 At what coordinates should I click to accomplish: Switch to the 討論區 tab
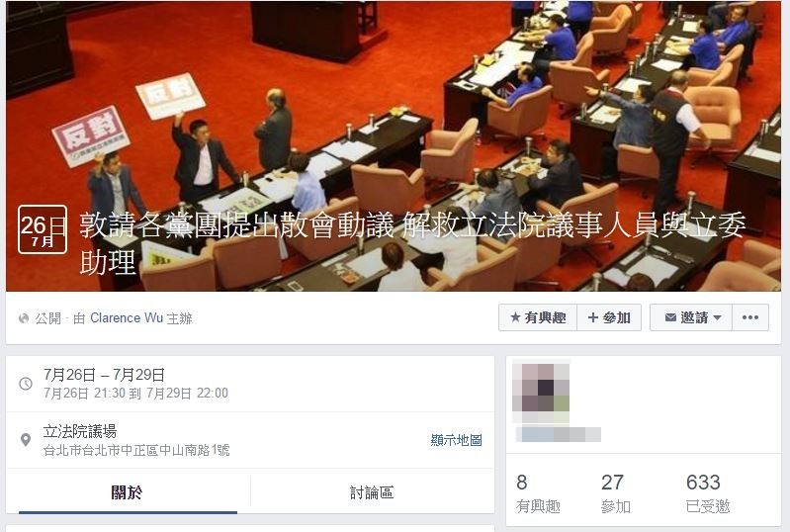[x=372, y=492]
